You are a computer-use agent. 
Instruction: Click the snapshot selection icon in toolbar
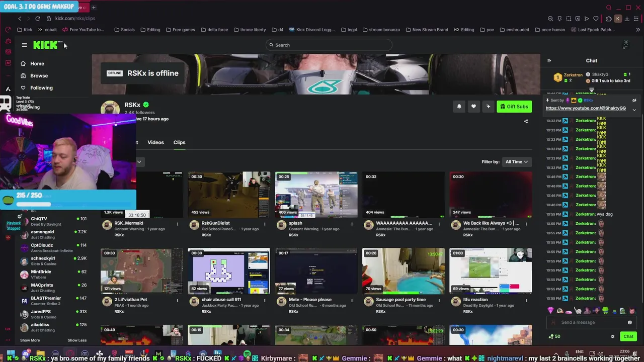[569, 19]
